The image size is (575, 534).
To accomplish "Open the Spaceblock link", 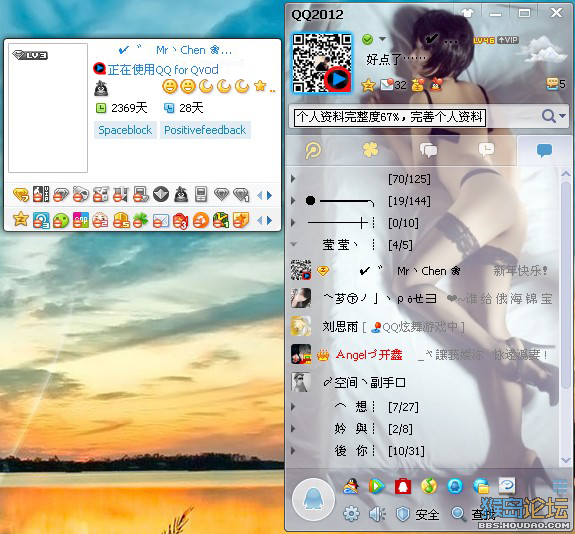I will click(x=125, y=130).
